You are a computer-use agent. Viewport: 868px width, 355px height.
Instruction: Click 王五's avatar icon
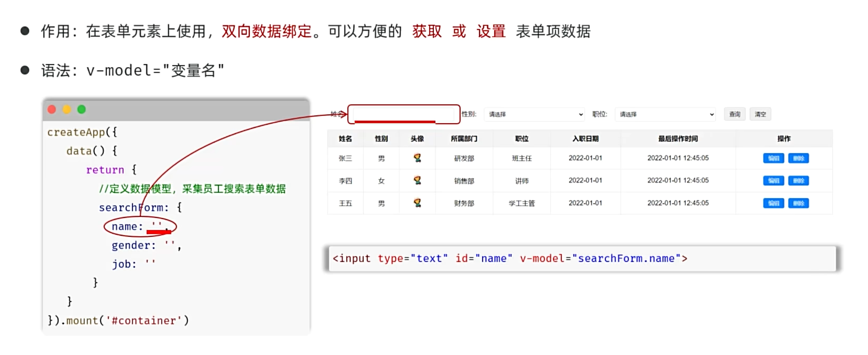coord(417,203)
